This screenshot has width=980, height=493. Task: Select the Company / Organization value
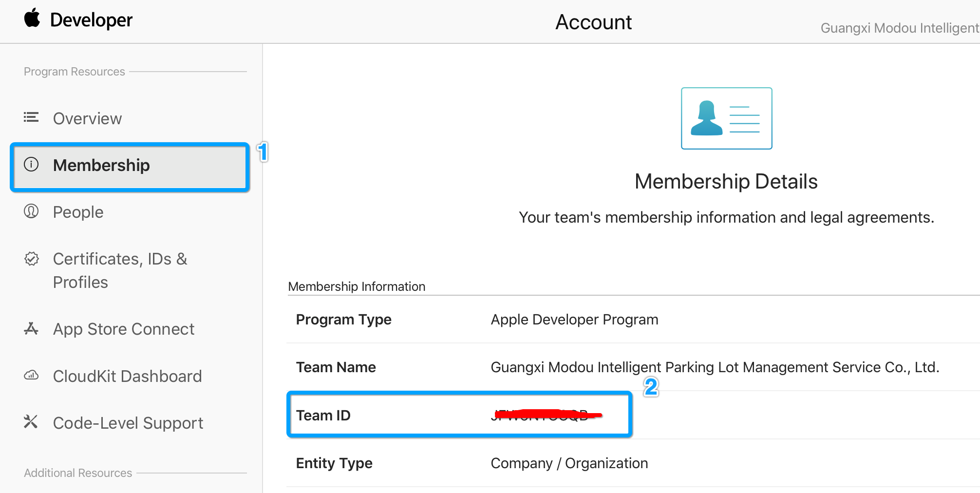click(x=569, y=463)
